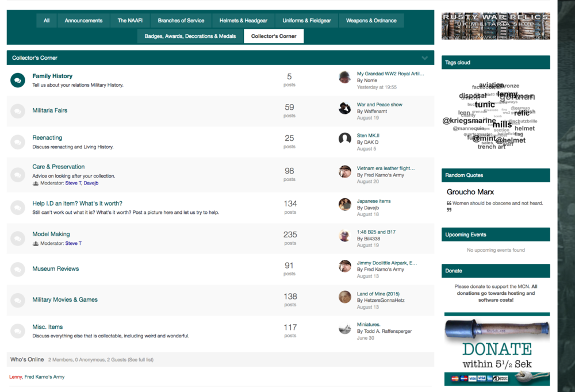Click Todd A. Raffensperger's avatar next to Miniatures
The height and width of the screenshot is (392, 575).
(344, 330)
